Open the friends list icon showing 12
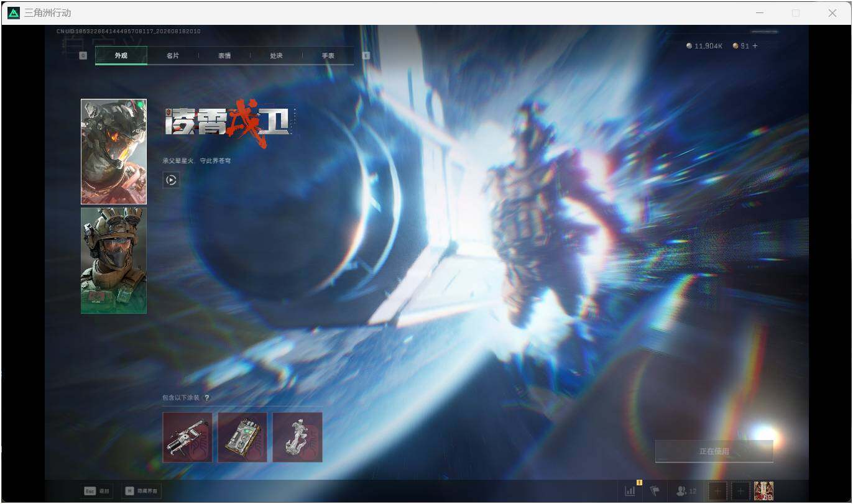Viewport: 853px width, 504px height. 686,491
